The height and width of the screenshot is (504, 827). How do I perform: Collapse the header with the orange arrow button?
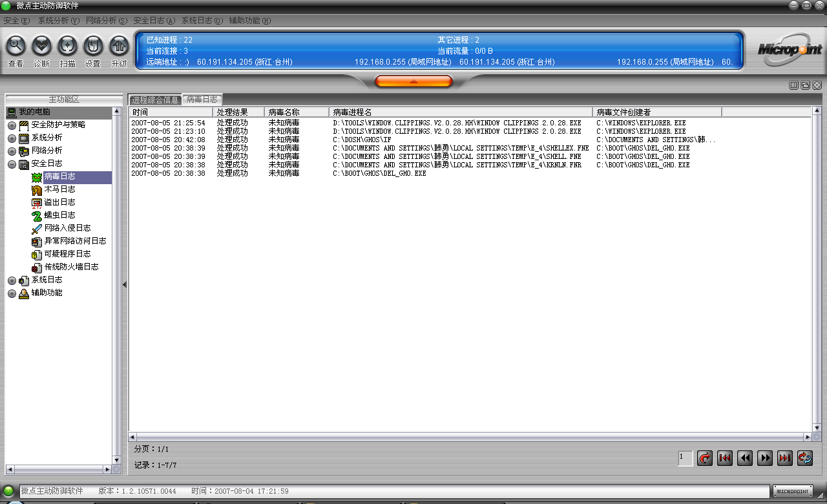[413, 81]
